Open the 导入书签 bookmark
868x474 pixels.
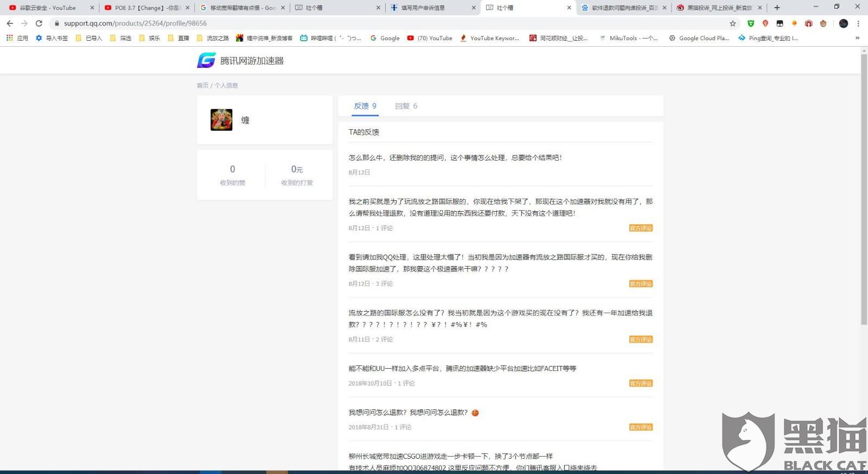pos(52,38)
